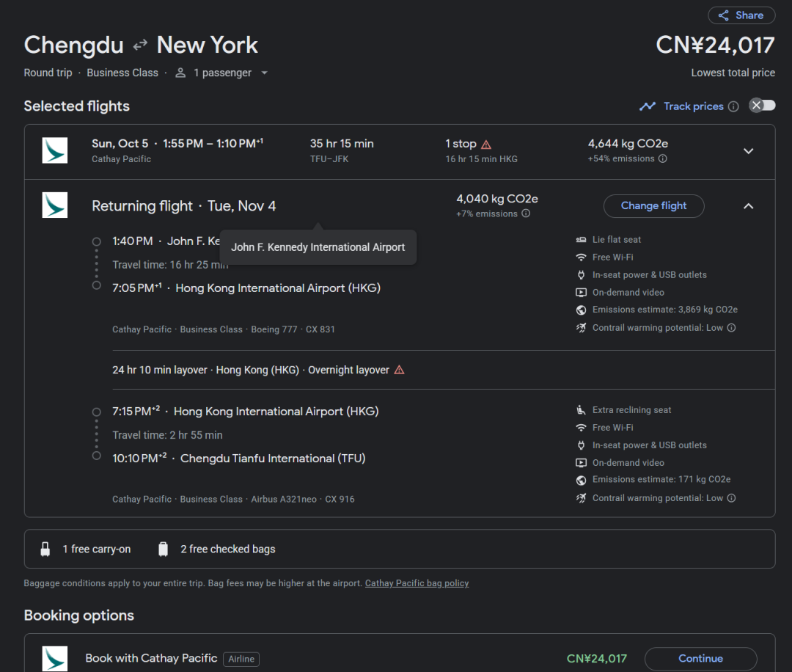The image size is (792, 672).
Task: Click info icon next to +7% emissions
Action: click(x=526, y=214)
